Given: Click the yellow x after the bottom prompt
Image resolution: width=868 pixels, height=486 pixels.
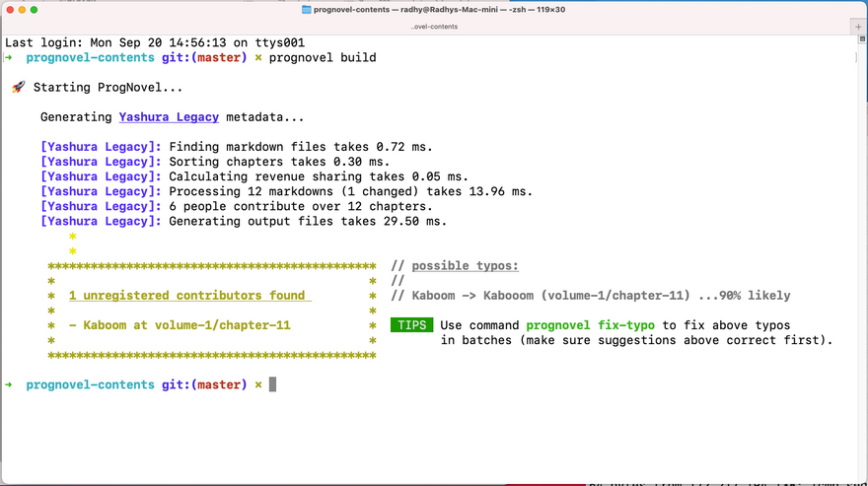Looking at the screenshot, I should pyautogui.click(x=258, y=384).
